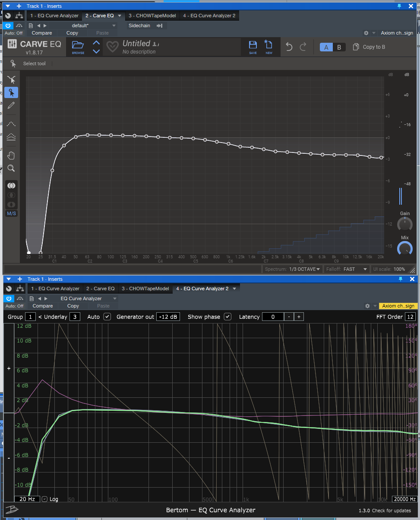The height and width of the screenshot is (520, 420).
Task: Click Check for updates link
Action: point(392,510)
